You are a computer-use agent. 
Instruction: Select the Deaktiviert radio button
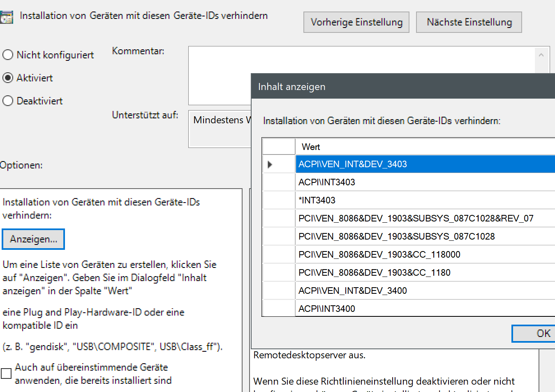coord(8,101)
